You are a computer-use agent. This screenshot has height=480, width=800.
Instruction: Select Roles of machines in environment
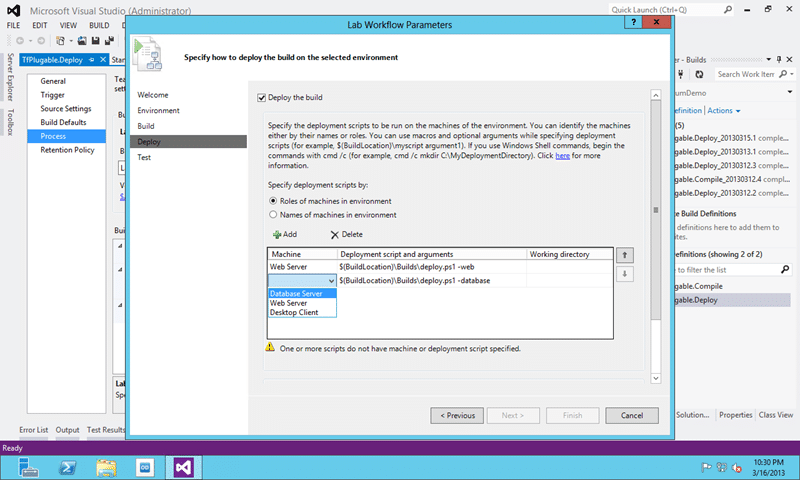point(273,201)
